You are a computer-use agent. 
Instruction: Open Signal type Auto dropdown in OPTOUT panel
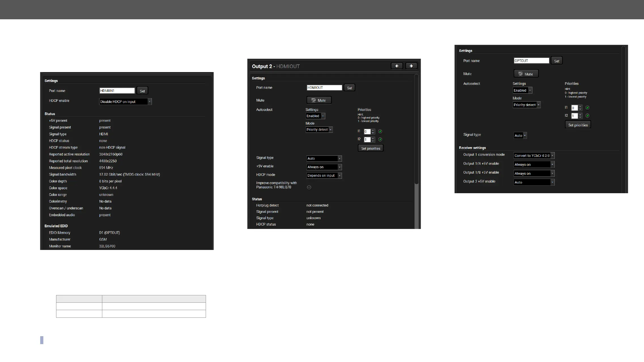[520, 136]
